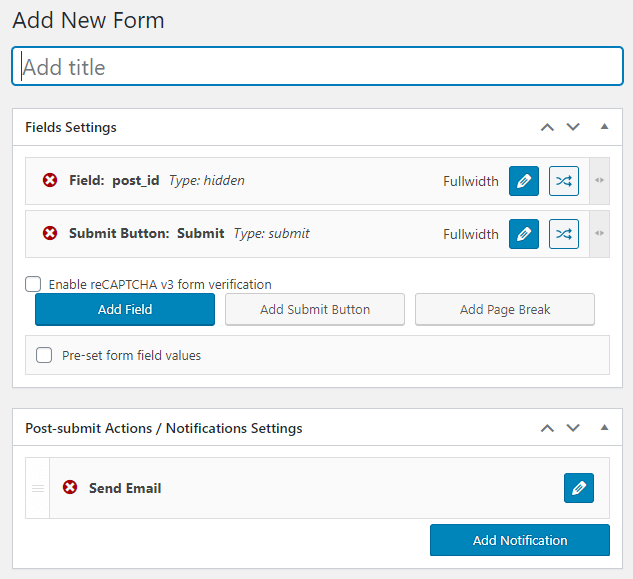633x579 pixels.
Task: Click Fullwidth label on the Submit Button row
Action: tap(471, 234)
